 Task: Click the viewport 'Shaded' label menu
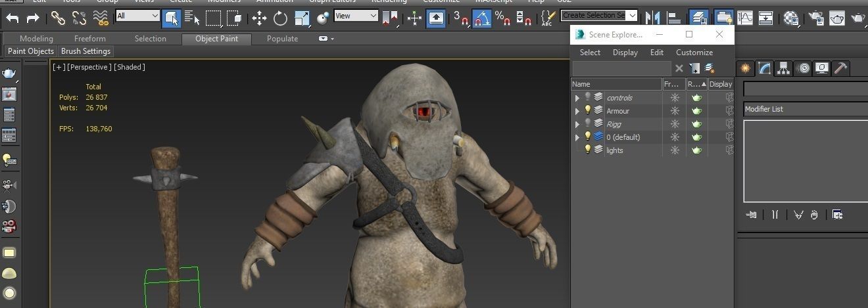[130, 67]
